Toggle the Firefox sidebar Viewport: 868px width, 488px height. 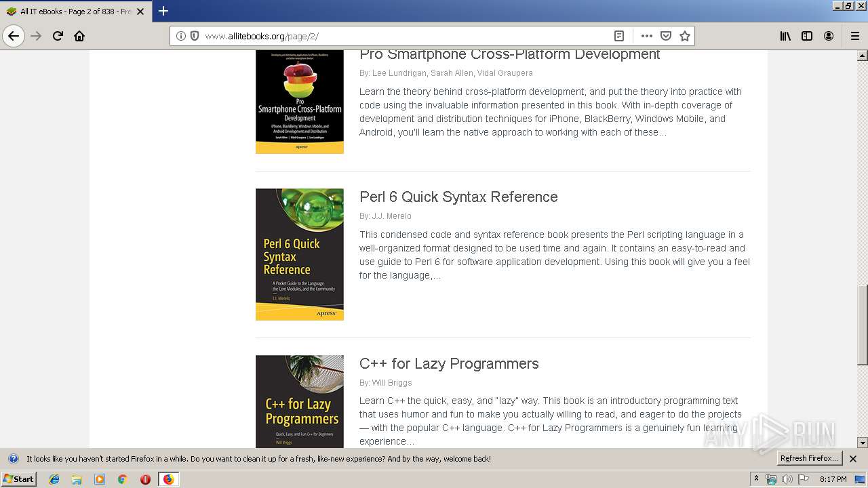pos(807,36)
